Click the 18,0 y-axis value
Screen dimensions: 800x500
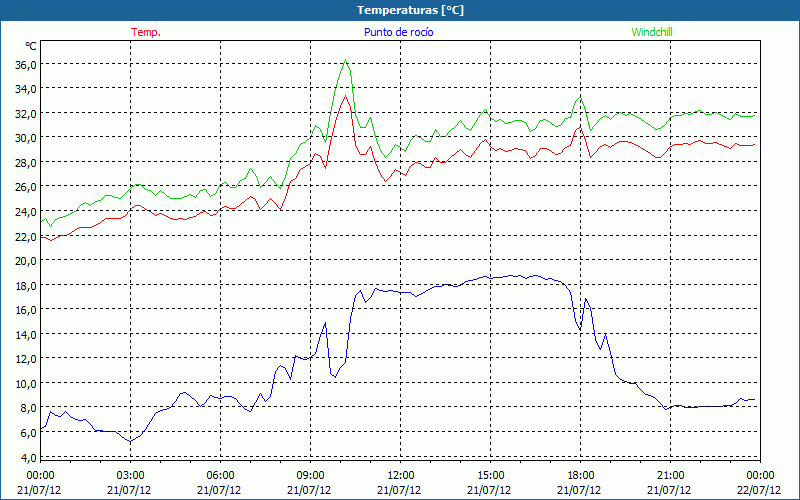point(27,285)
